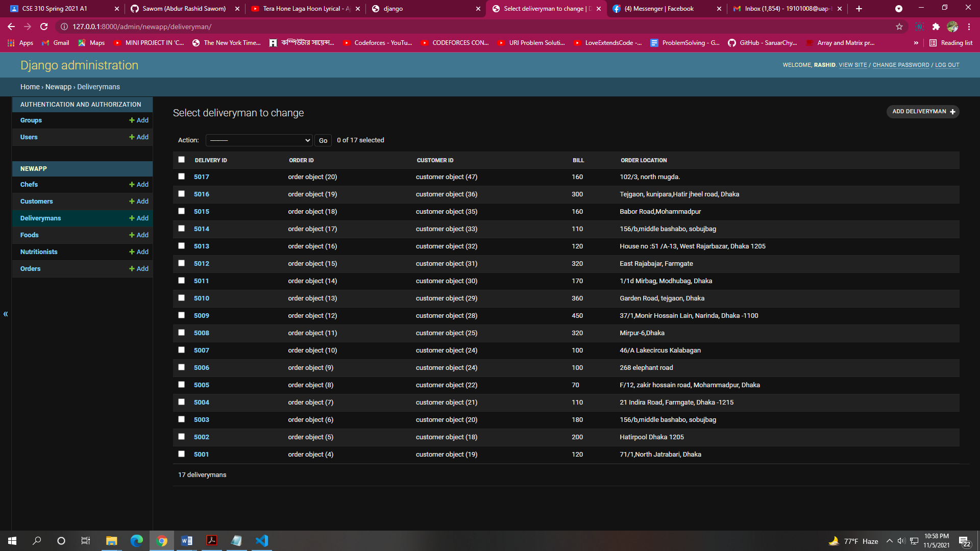This screenshot has width=980, height=551.
Task: Open the Action dropdown menu
Action: point(259,140)
